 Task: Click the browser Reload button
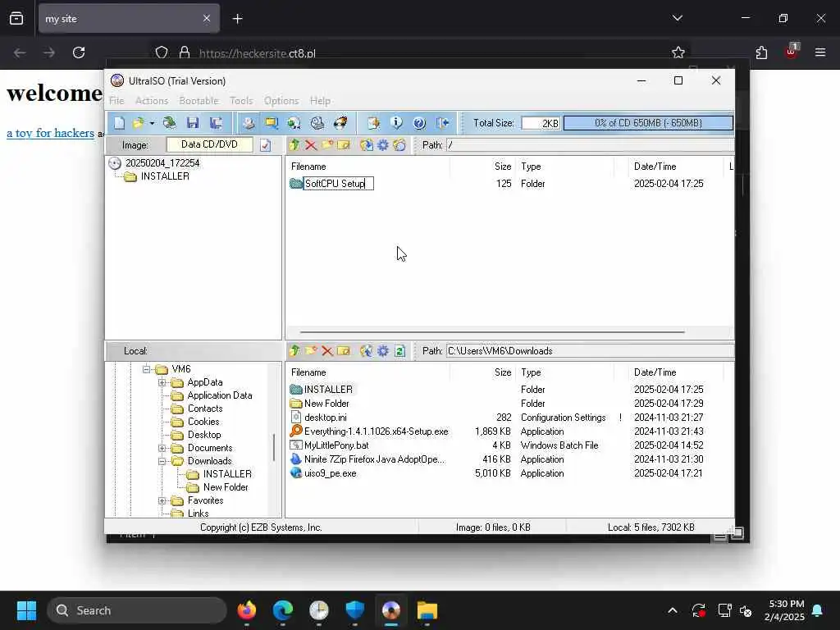[79, 52]
